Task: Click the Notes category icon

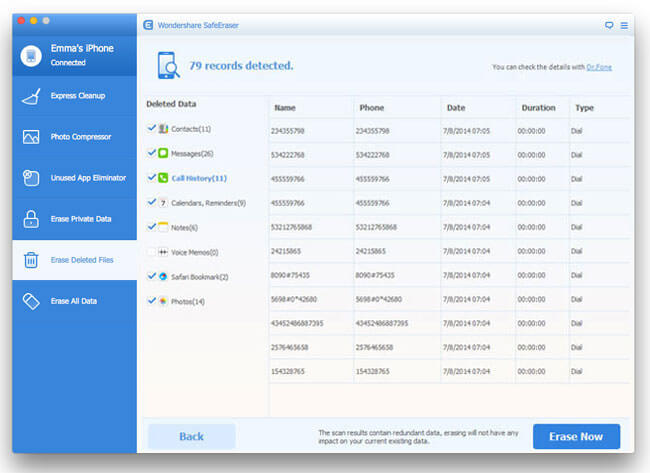Action: (x=163, y=227)
